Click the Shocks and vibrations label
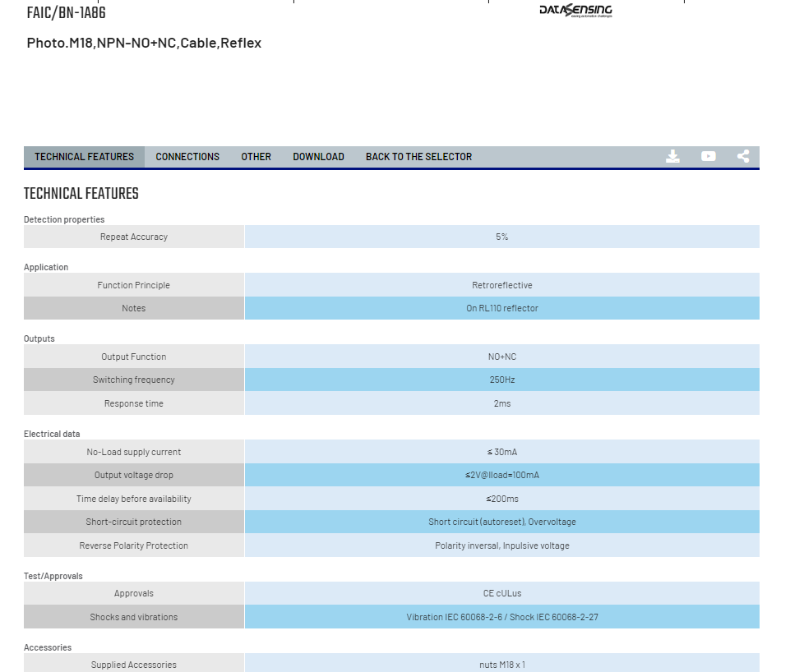Viewport: 790px width, 672px height. [133, 617]
